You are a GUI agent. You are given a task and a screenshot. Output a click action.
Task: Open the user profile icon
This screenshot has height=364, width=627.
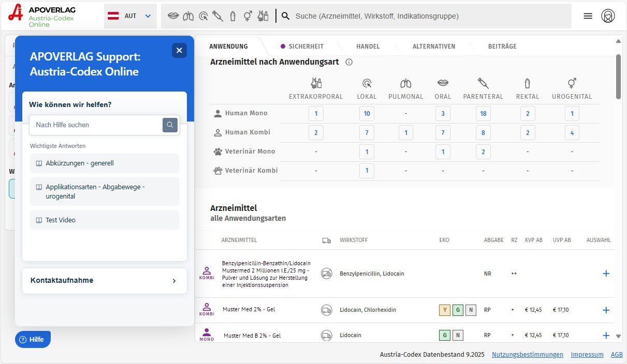(608, 16)
